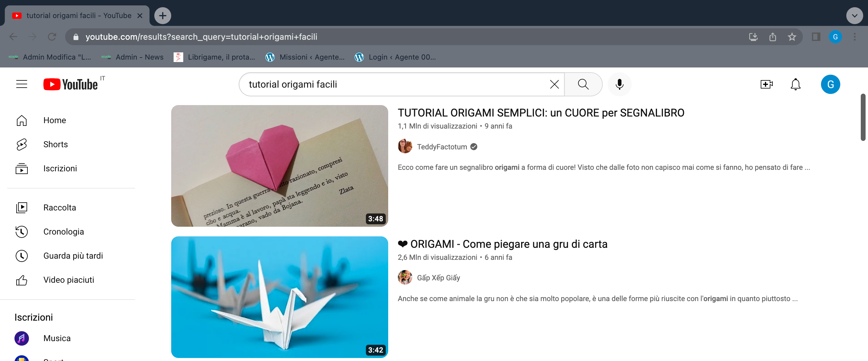This screenshot has height=361, width=868.
Task: Open the YouTube hamburger guide menu
Action: pos(22,84)
